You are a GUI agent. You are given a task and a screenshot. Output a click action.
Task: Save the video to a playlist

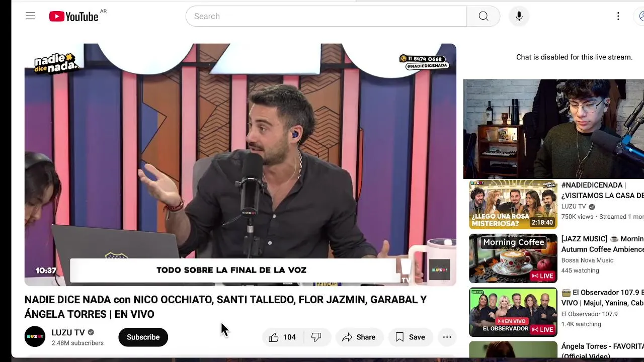tap(411, 337)
